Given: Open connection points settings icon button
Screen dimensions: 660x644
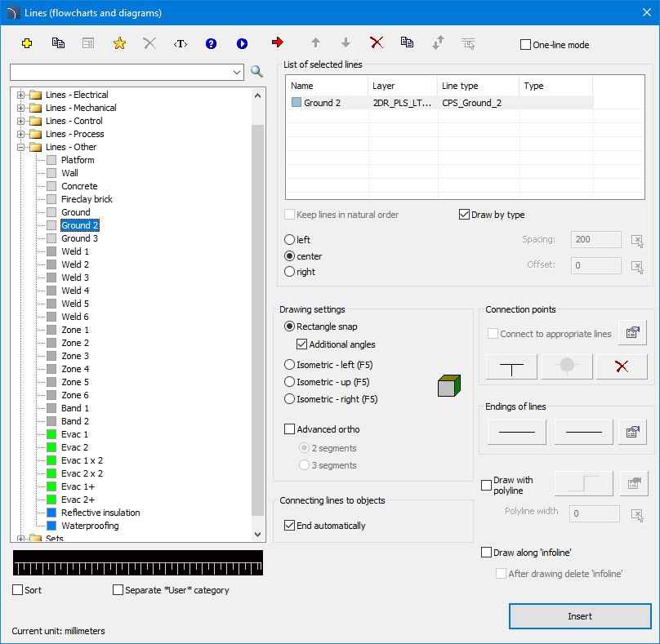Looking at the screenshot, I should (631, 333).
